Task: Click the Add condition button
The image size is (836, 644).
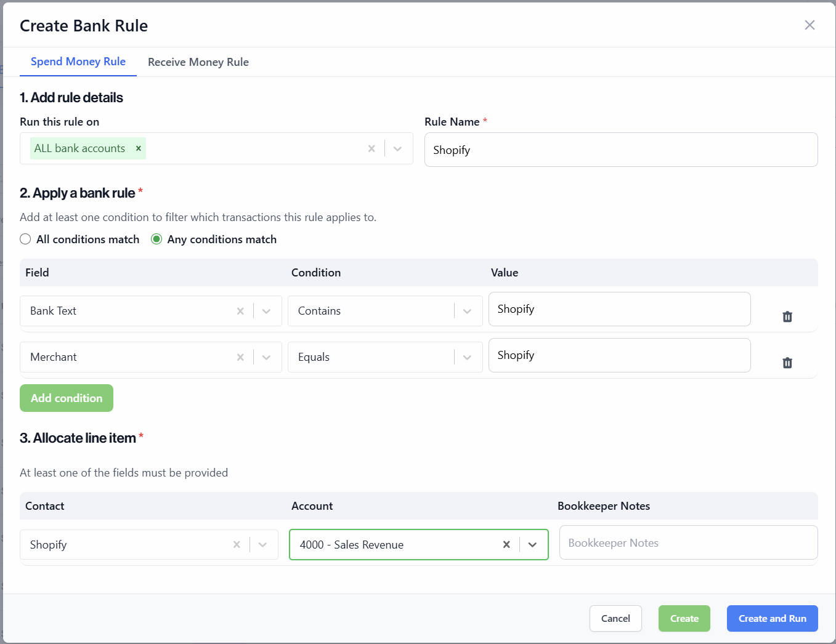Action: click(x=67, y=398)
